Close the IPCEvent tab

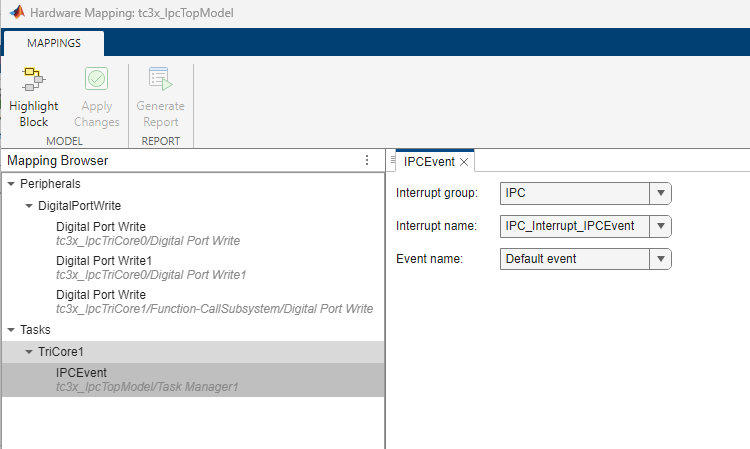(464, 162)
